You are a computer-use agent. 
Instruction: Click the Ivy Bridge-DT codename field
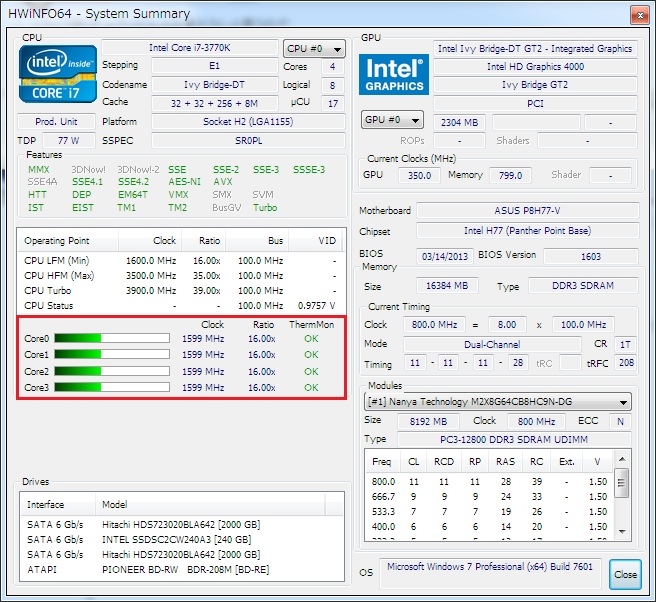coord(215,85)
